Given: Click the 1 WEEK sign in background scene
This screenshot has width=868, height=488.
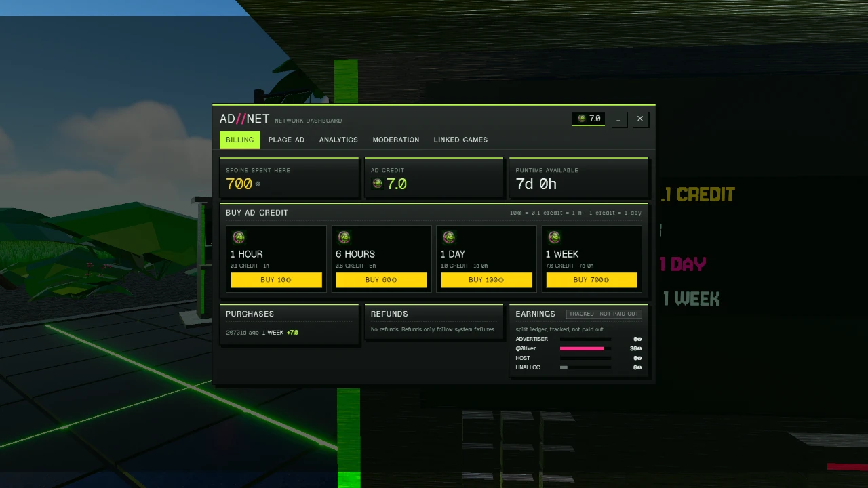Looking at the screenshot, I should click(x=691, y=298).
